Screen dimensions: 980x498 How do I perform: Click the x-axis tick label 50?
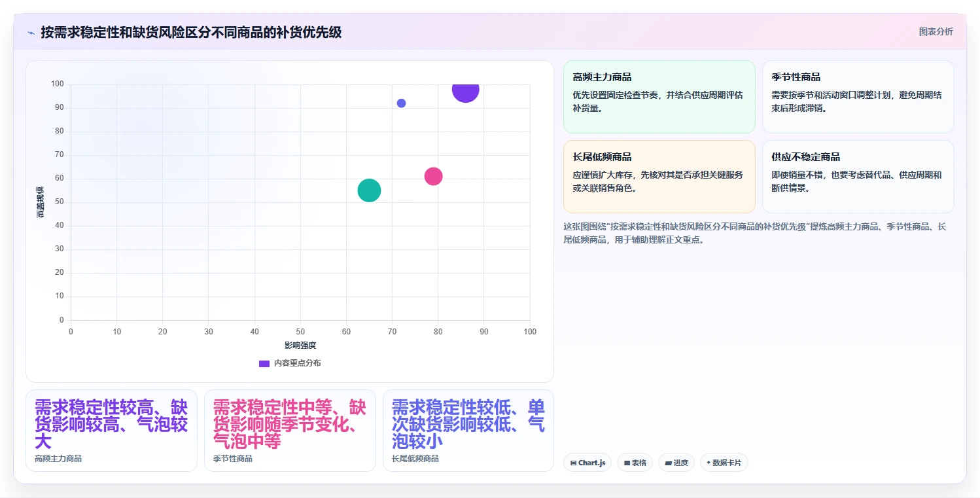tap(300, 332)
